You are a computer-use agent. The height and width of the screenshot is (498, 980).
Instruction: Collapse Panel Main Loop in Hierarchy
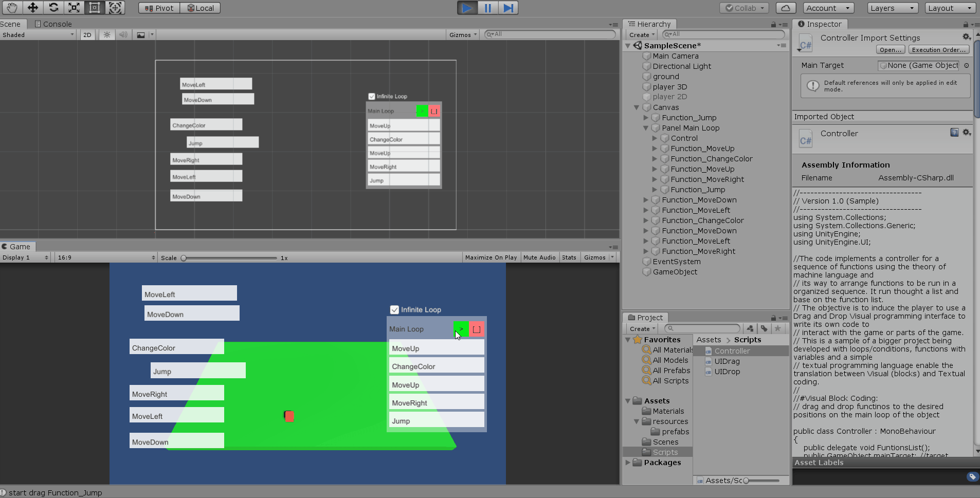[646, 128]
